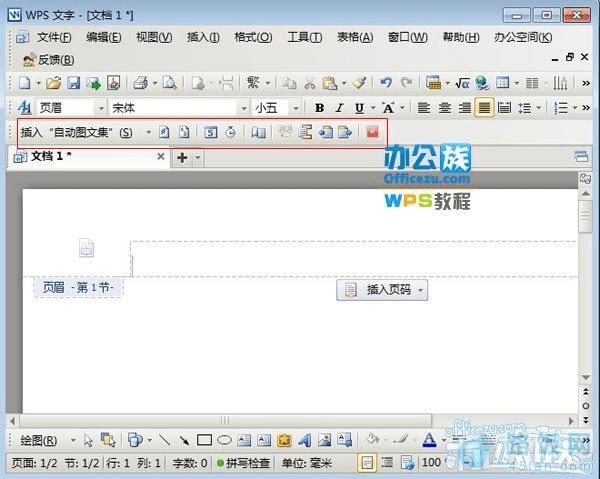Image resolution: width=600 pixels, height=479 pixels.
Task: Click the 繁 traditional Chinese conversion icon
Action: click(x=253, y=83)
